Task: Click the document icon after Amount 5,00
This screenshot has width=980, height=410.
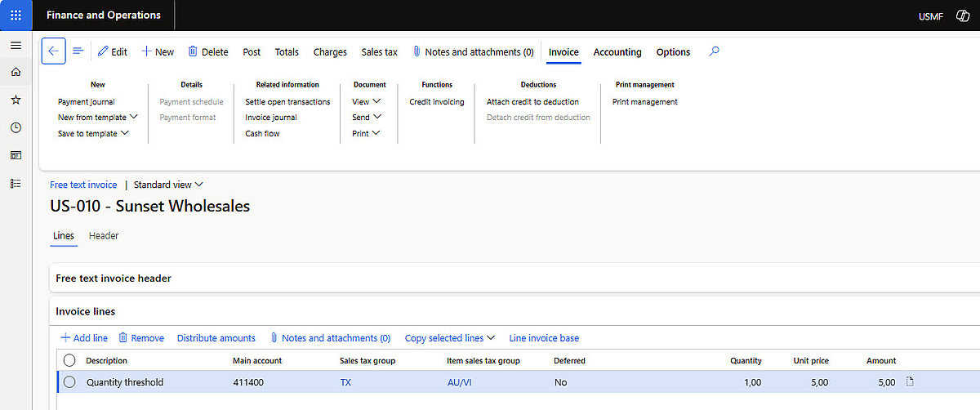Action: (x=910, y=381)
